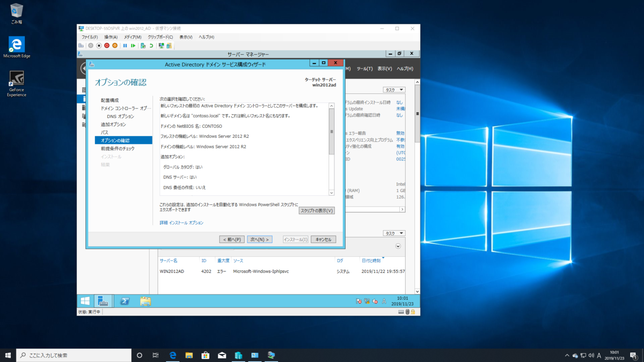
Task: Launch PowerShell from the guest taskbar
Action: point(125,301)
